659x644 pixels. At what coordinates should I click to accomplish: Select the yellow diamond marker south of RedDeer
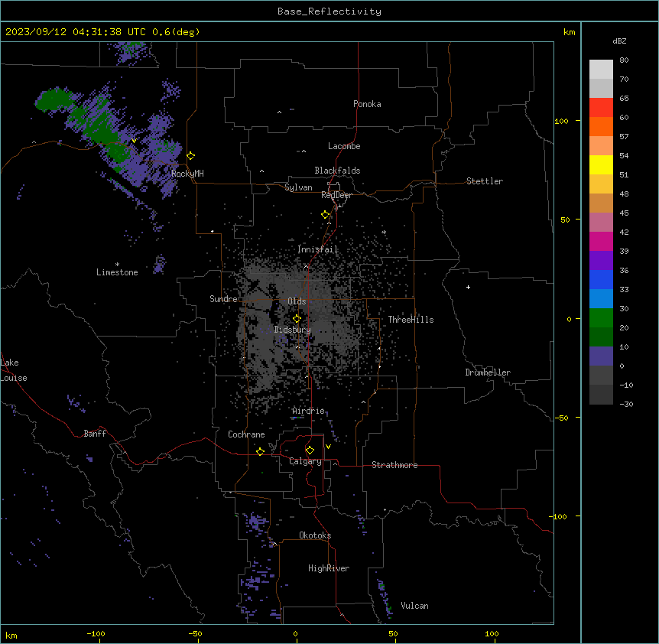point(326,215)
